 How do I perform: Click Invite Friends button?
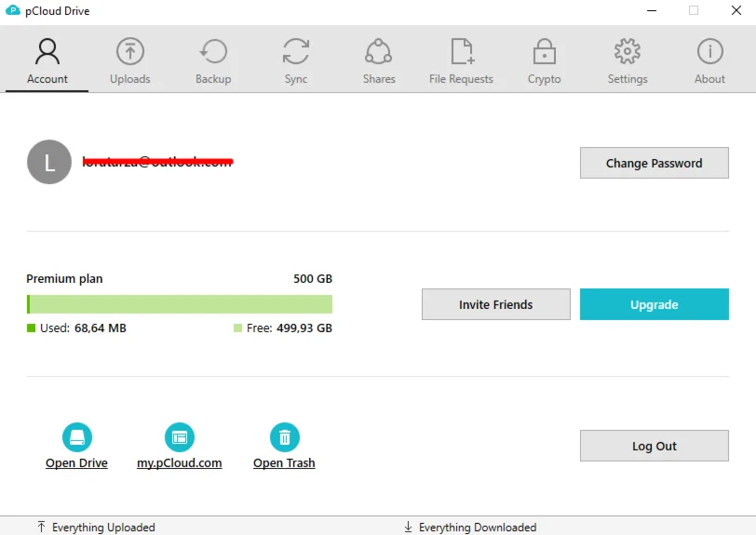(495, 304)
